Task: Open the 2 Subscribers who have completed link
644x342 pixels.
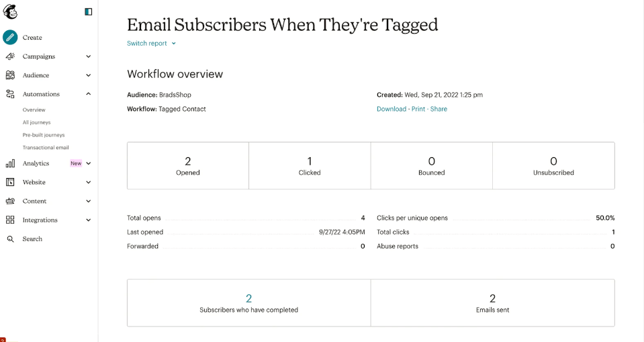Action: pos(248,298)
